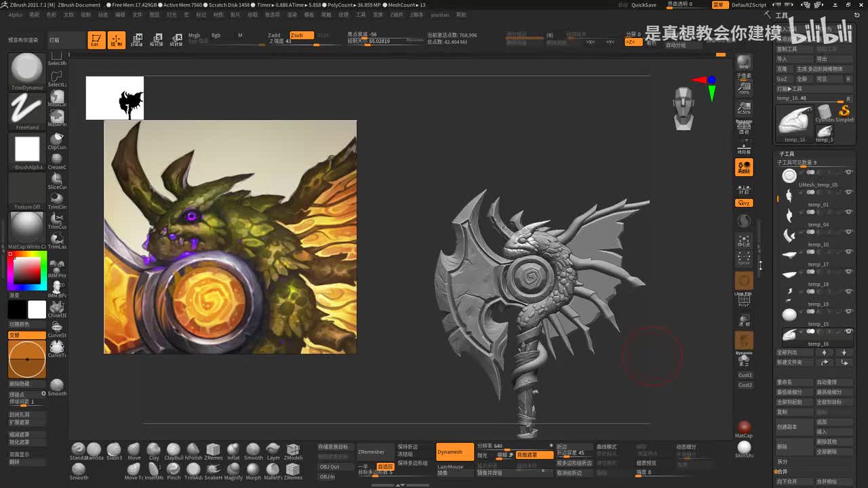
Task: Click the black main color swatch
Action: click(x=17, y=309)
